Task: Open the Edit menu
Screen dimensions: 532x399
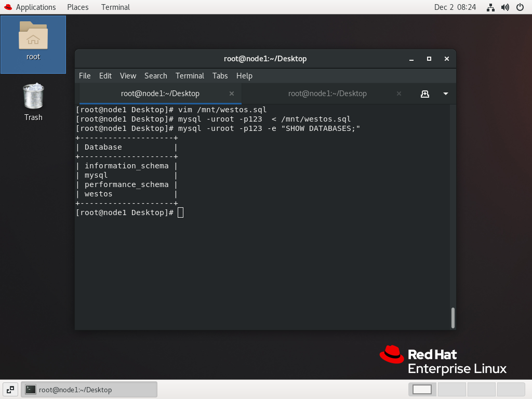Action: (x=105, y=76)
